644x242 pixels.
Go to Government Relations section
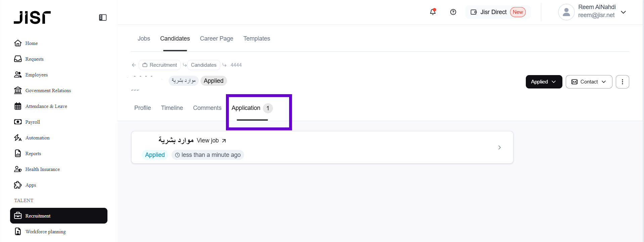tap(48, 90)
